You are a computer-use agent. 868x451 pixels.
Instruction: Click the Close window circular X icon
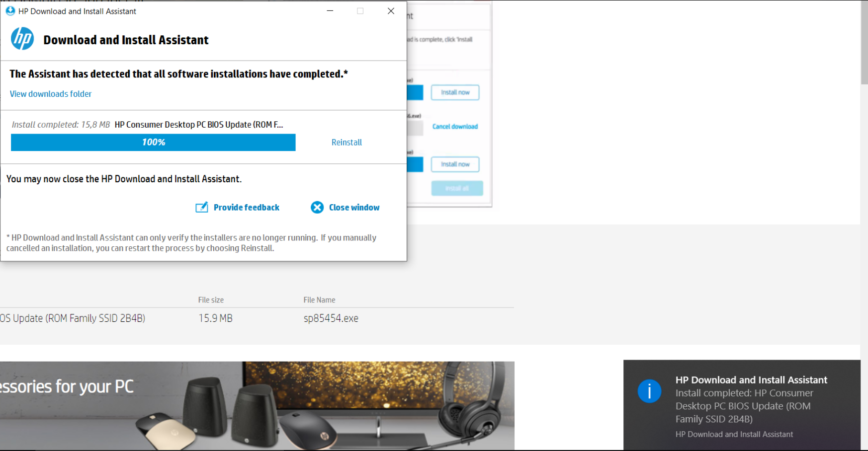317,207
